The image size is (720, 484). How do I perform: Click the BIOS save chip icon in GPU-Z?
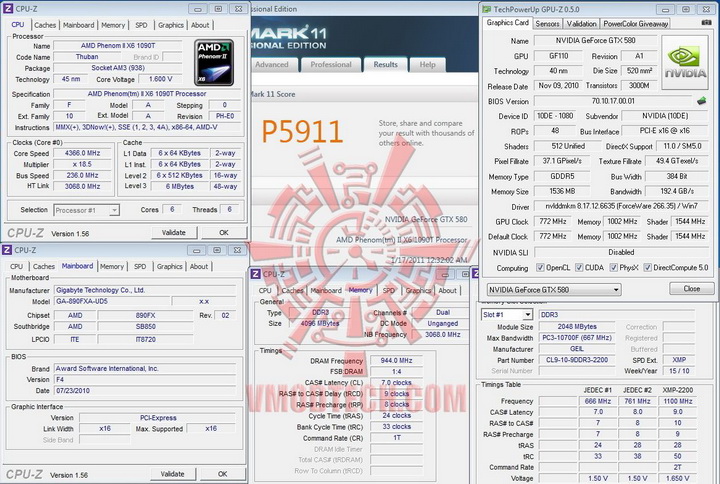pyautogui.click(x=701, y=101)
